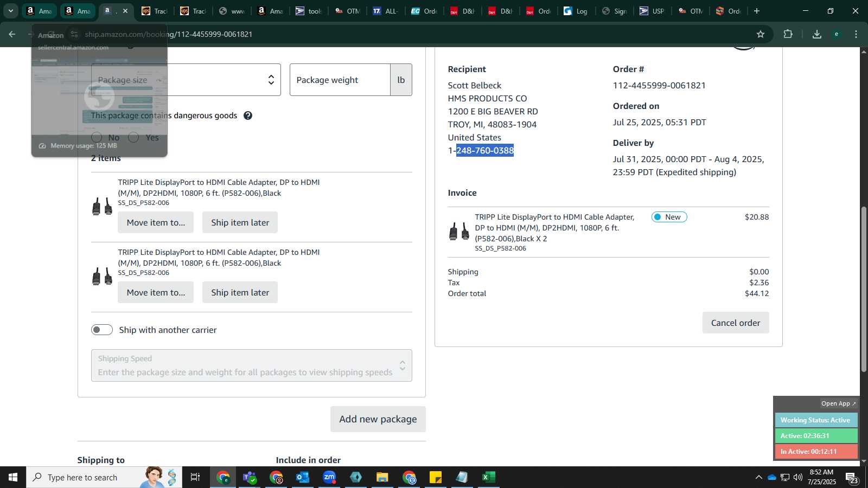Select No for dangerous goods
The height and width of the screenshot is (488, 868).
click(x=97, y=137)
